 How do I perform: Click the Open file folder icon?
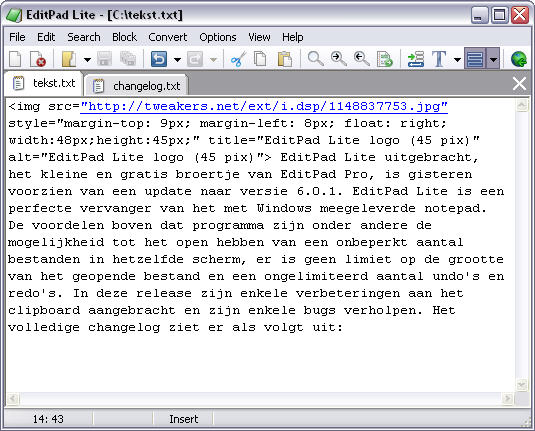point(69,59)
